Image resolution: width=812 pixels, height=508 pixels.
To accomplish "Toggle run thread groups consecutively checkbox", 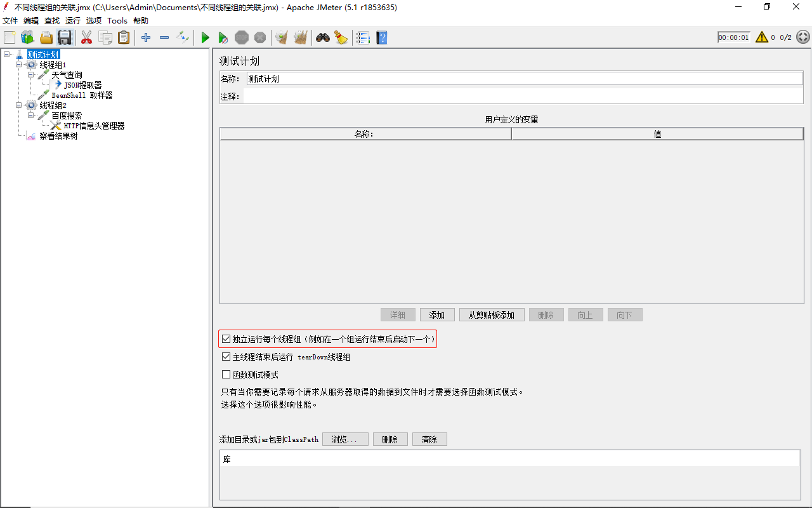I will pos(226,340).
